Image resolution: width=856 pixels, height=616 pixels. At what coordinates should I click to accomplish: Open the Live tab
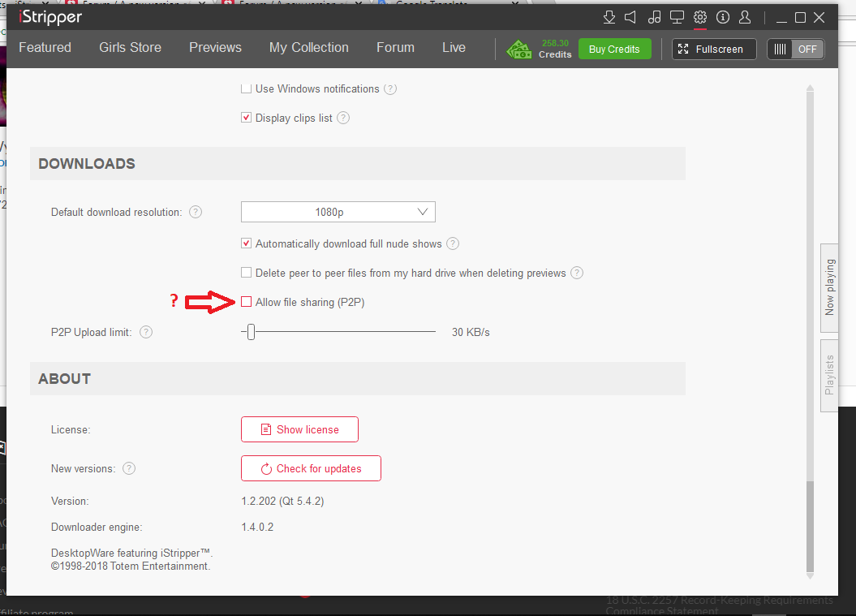(x=454, y=48)
